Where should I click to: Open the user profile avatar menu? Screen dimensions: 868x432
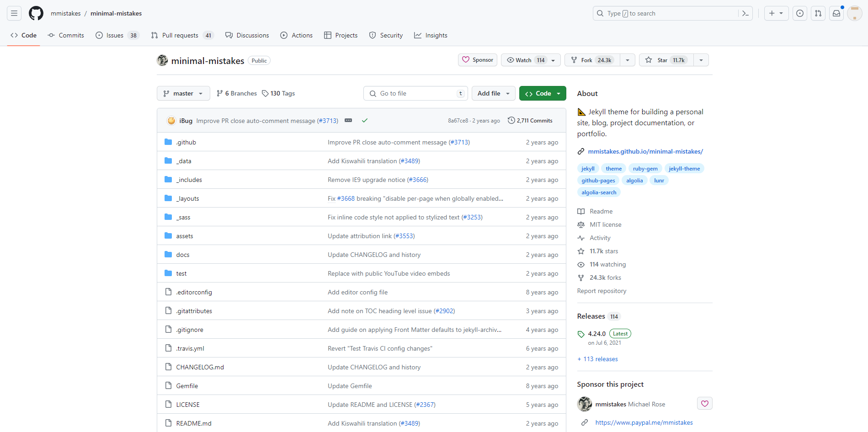click(x=855, y=13)
